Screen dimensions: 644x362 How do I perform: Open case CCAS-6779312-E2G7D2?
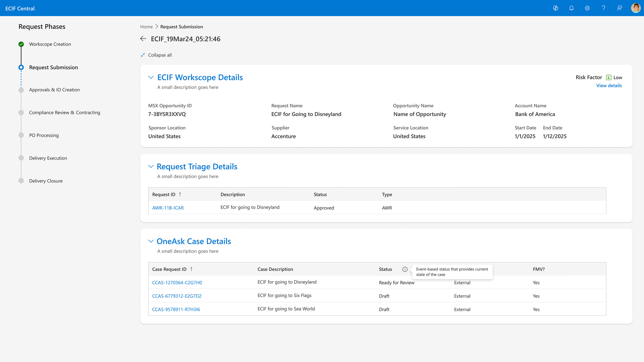[177, 296]
